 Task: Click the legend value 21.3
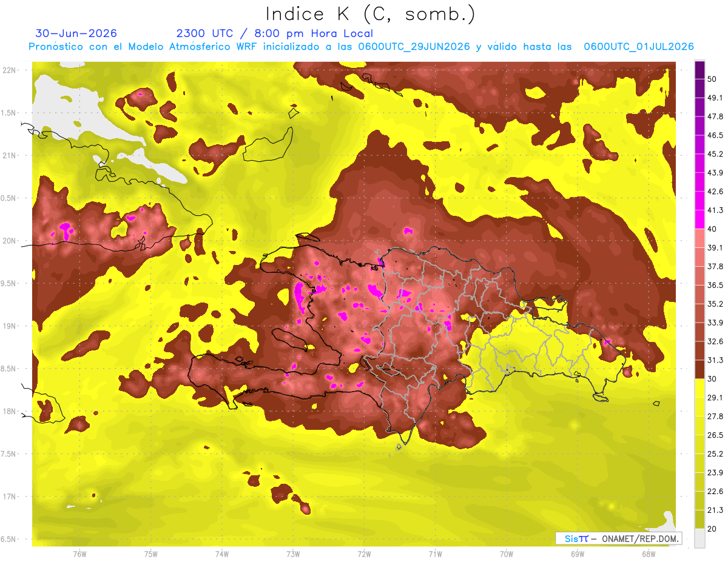pos(715,510)
